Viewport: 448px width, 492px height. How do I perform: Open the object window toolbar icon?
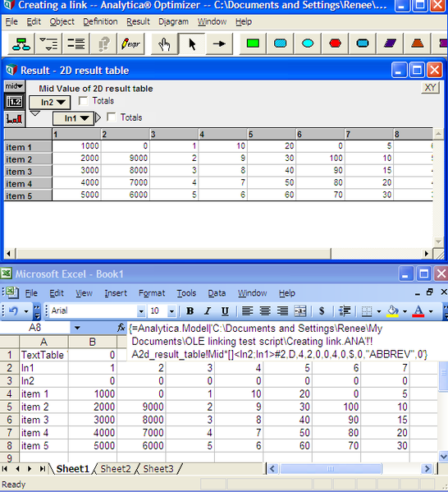[75, 44]
